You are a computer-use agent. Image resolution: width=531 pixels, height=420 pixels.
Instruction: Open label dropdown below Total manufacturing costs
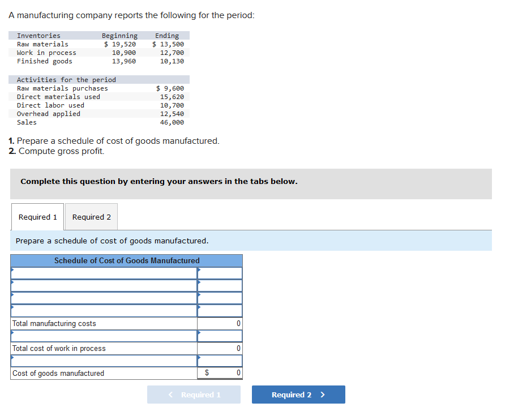[x=104, y=336]
